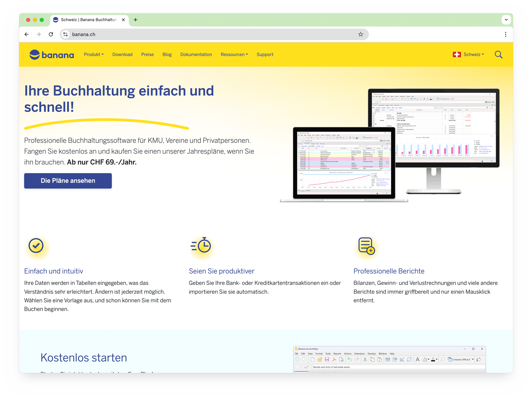This screenshot has width=532, height=398.
Task: Click the Professionelle Berichte heading
Action: coord(389,271)
